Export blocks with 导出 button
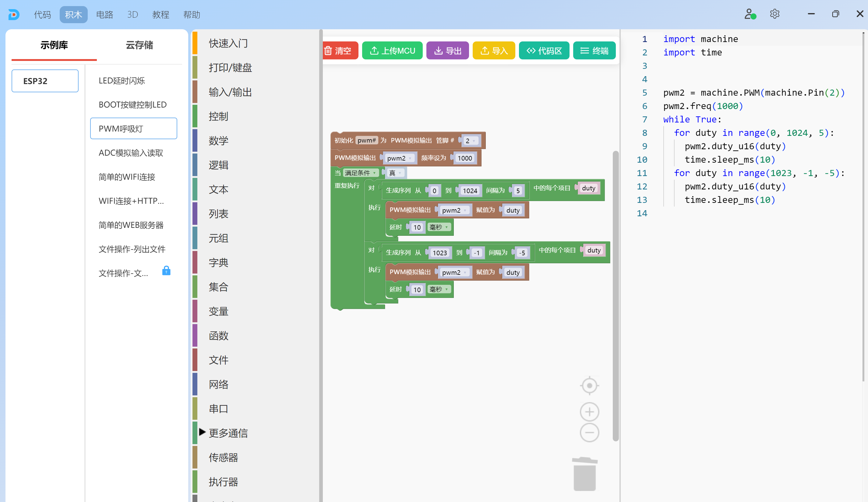 [447, 51]
